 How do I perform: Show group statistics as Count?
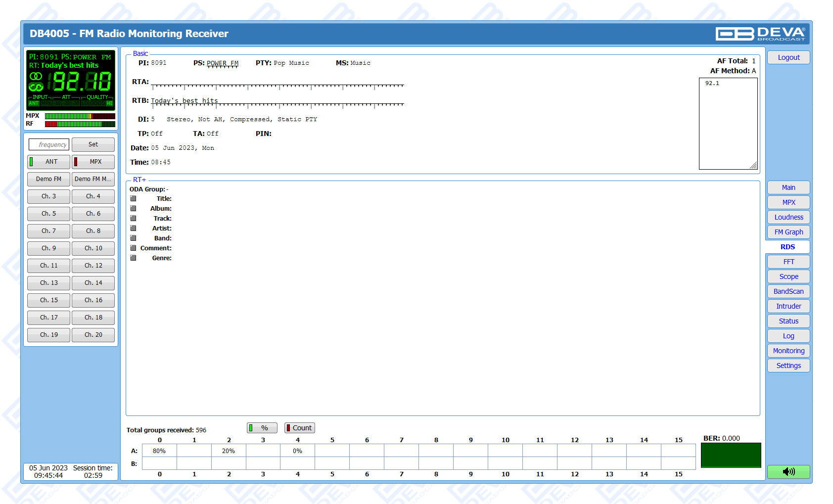[300, 428]
